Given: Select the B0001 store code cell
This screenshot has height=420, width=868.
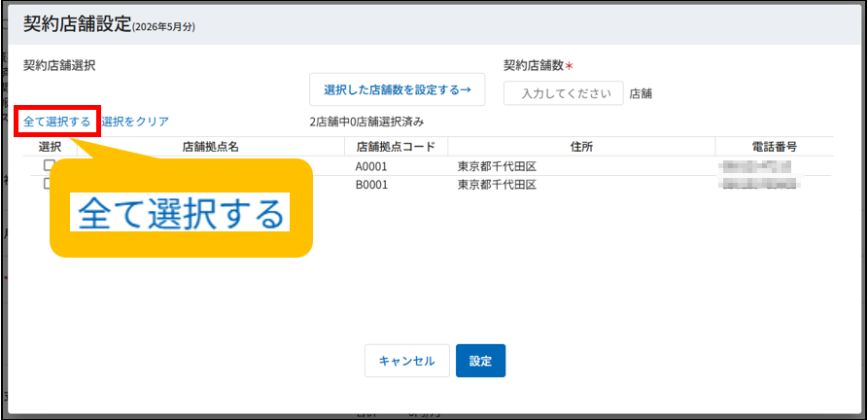Looking at the screenshot, I should [372, 184].
